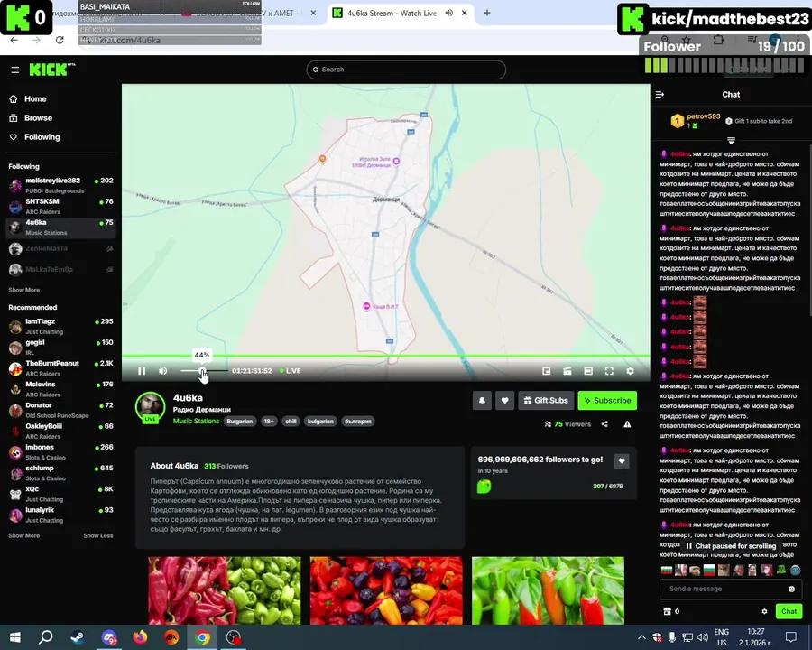Expand the chat leaderboard chevron

coord(731,141)
